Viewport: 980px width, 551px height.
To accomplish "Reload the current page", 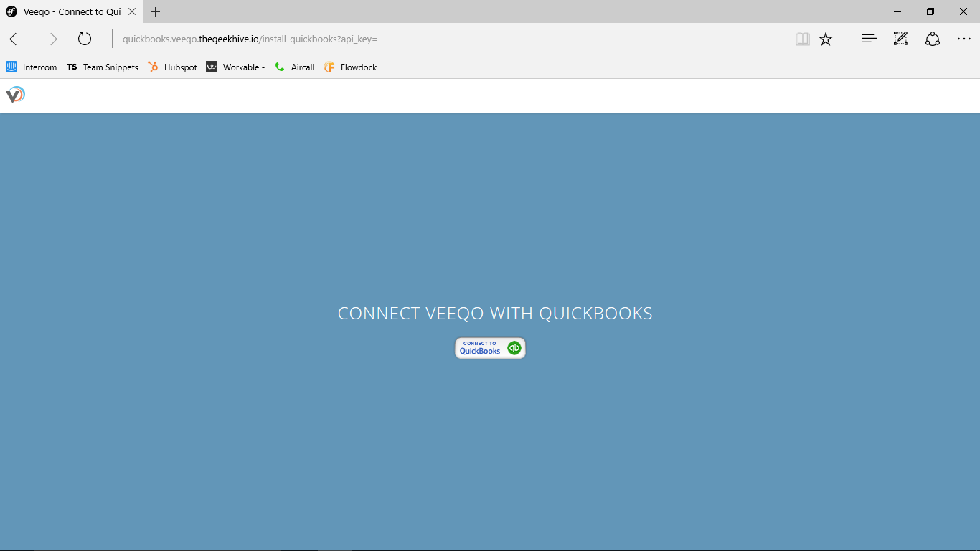I will point(85,39).
